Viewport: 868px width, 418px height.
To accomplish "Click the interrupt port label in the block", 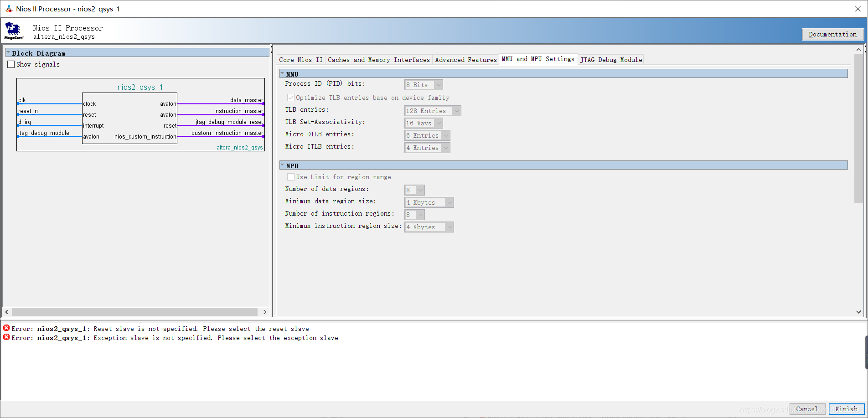I will tap(93, 125).
